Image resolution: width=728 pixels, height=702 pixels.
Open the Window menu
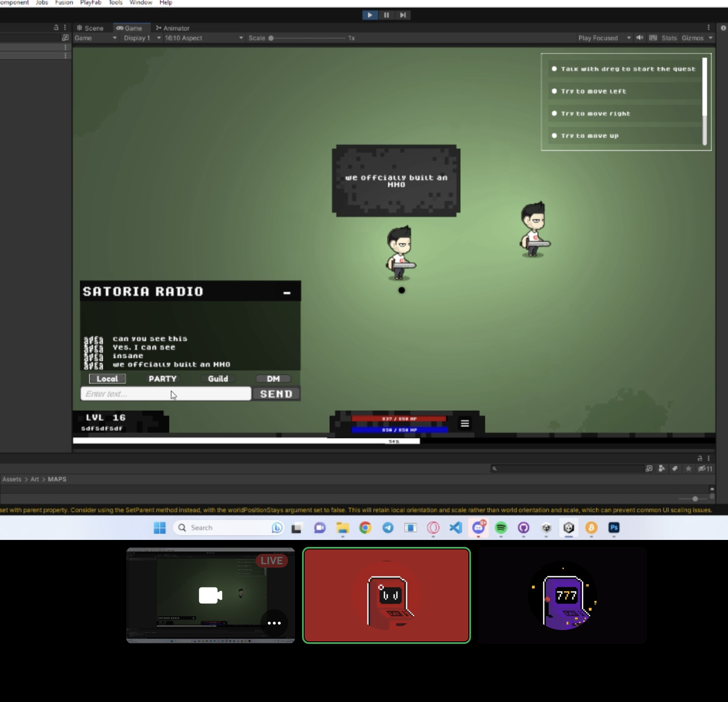tap(141, 3)
